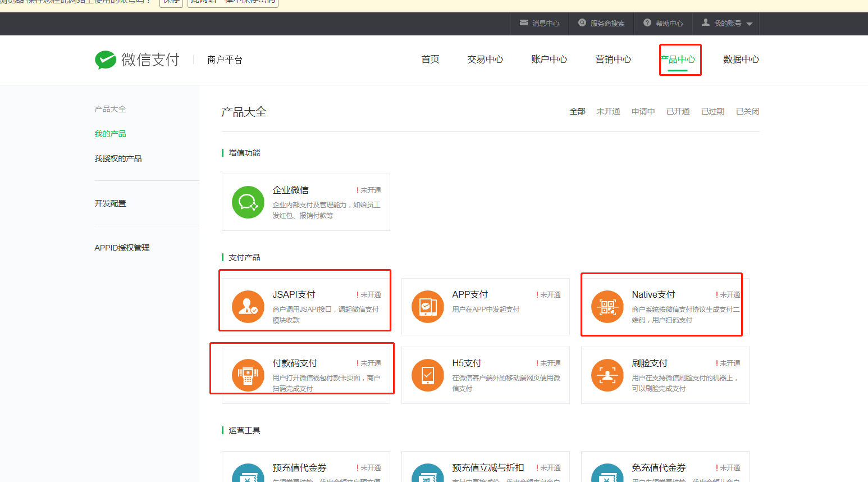Viewport: 868px width, 482px height.
Task: Click the 运营工具 section heading
Action: click(x=245, y=430)
